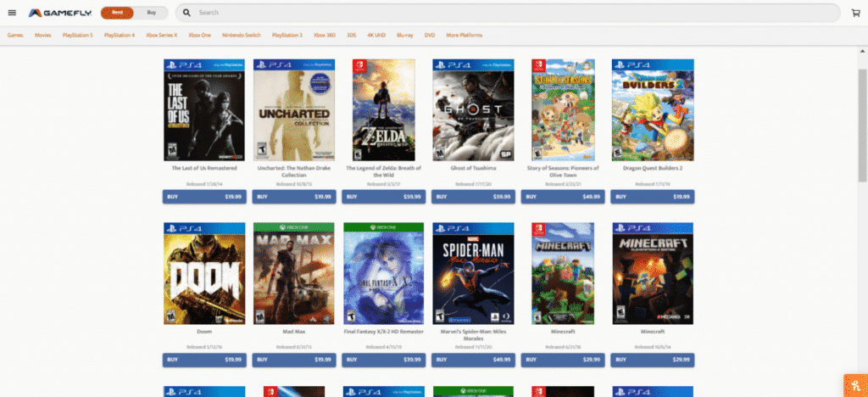The width and height of the screenshot is (868, 397).
Task: Buy Final Fantasy X/X-2 HD Remaster
Action: coord(384,360)
